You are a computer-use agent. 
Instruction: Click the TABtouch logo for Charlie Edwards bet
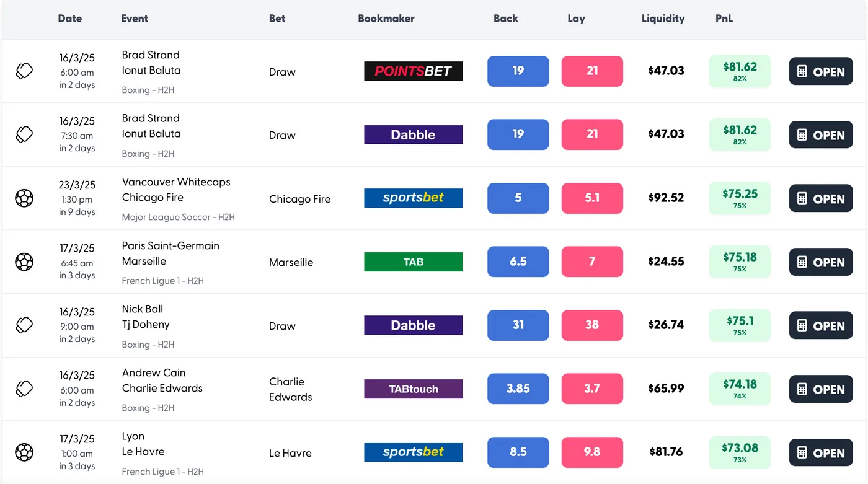[413, 389]
